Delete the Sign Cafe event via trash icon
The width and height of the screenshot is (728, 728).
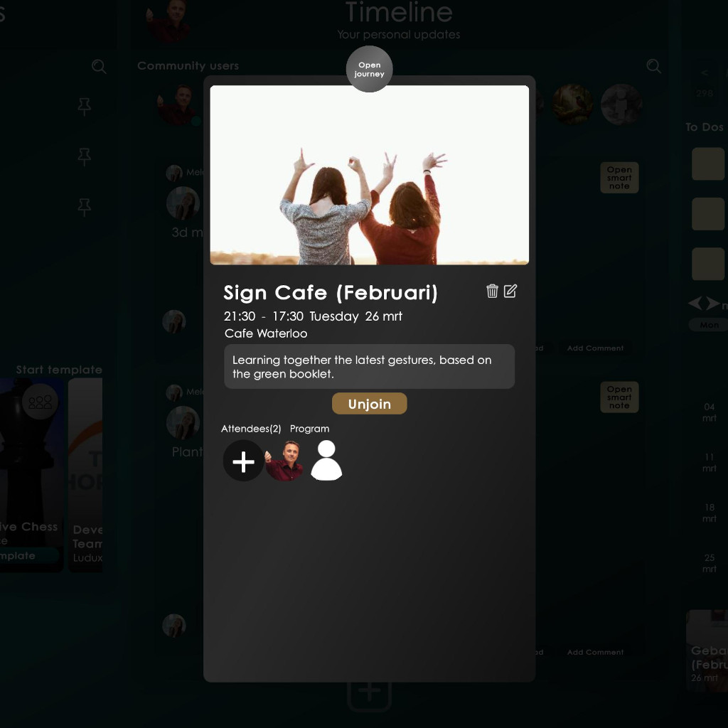[x=492, y=291]
